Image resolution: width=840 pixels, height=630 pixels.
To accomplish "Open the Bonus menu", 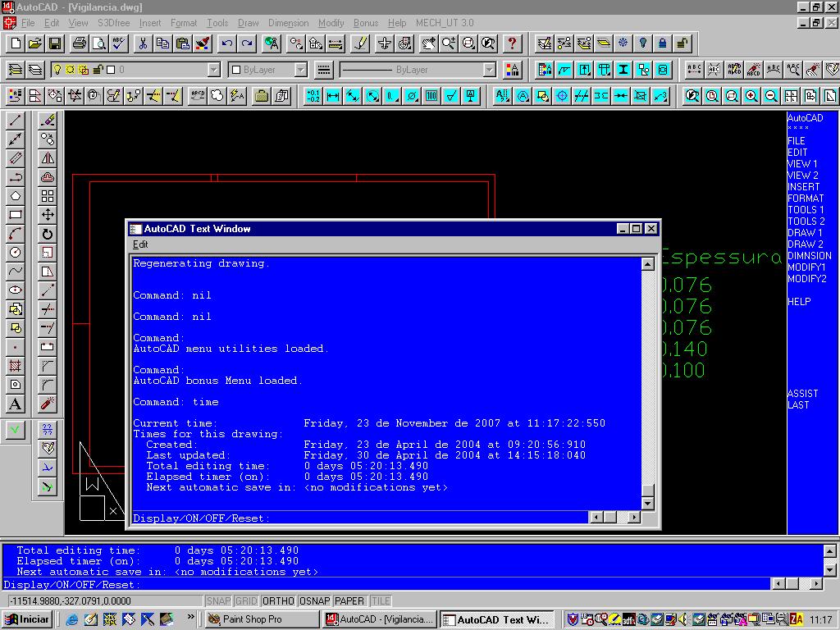I will (x=366, y=23).
